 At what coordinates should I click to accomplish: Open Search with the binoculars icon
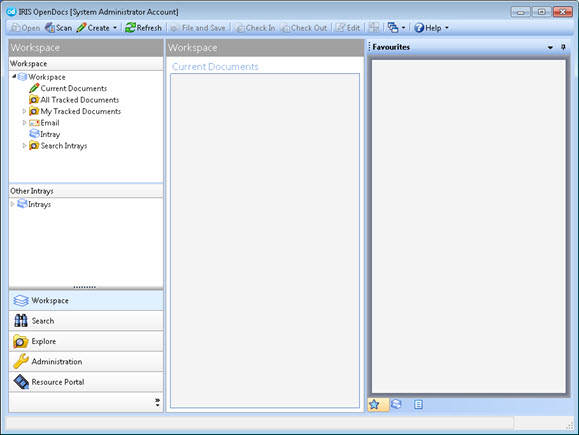pos(21,321)
